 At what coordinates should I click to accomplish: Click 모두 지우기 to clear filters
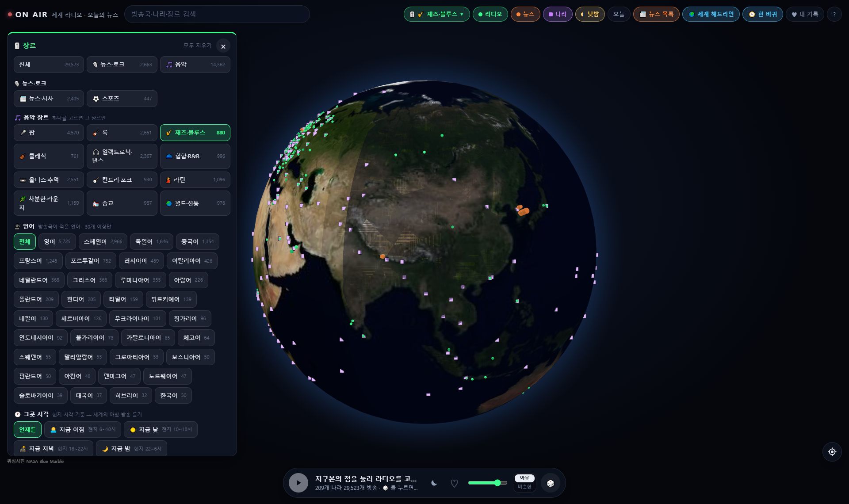(x=197, y=46)
